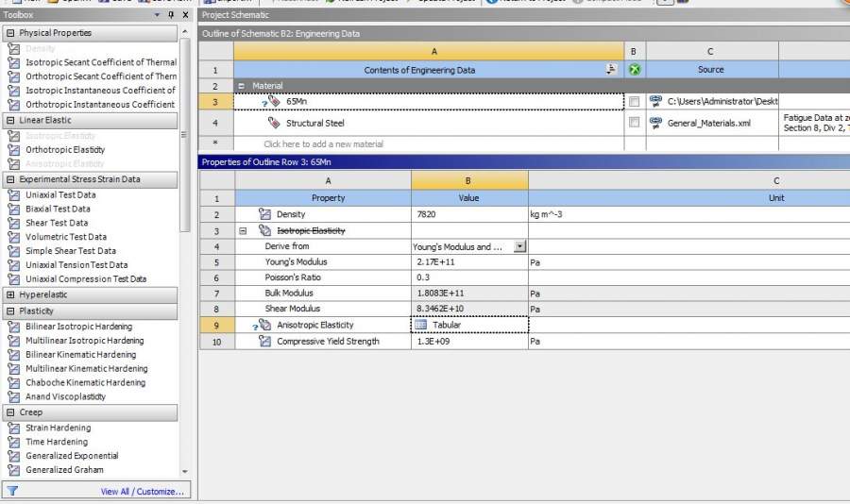850x504 pixels.
Task: Click here to add a new material
Action: click(x=323, y=144)
